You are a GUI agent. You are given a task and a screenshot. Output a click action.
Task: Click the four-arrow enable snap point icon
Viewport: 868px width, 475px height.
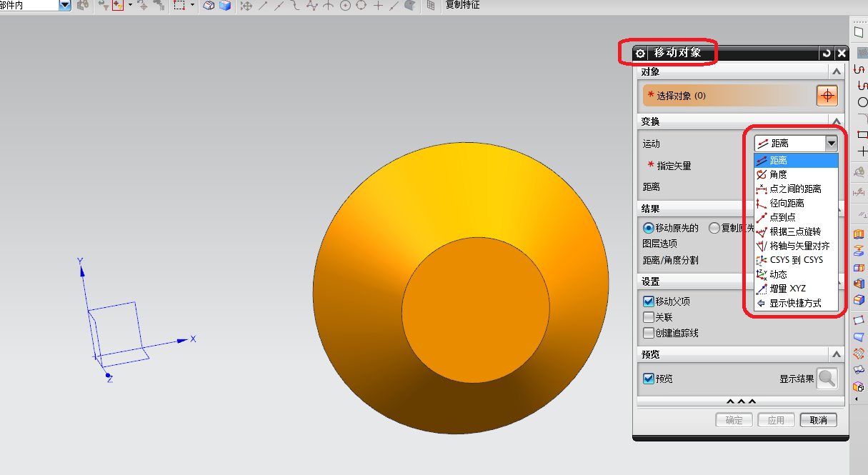[x=246, y=6]
